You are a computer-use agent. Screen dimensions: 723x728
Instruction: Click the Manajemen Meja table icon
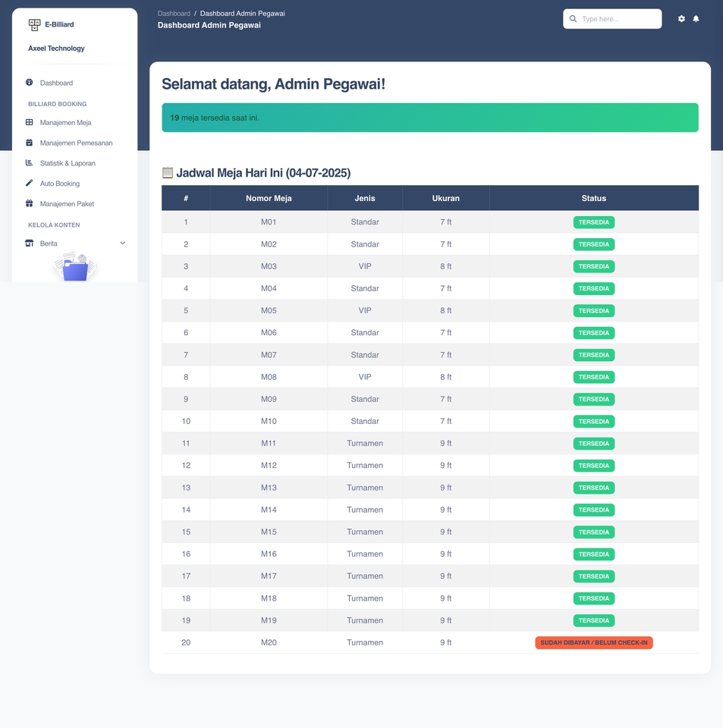(30, 122)
